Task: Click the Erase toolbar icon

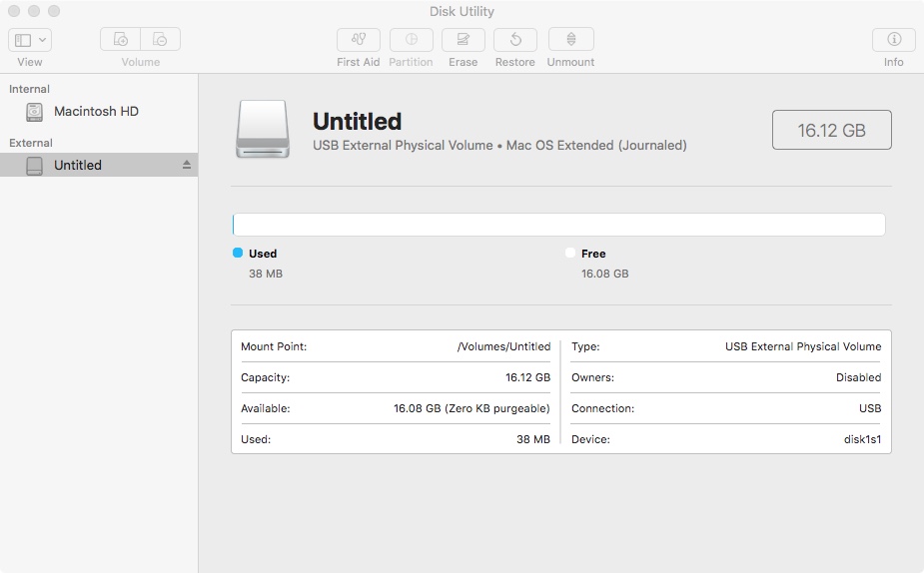Action: point(463,40)
